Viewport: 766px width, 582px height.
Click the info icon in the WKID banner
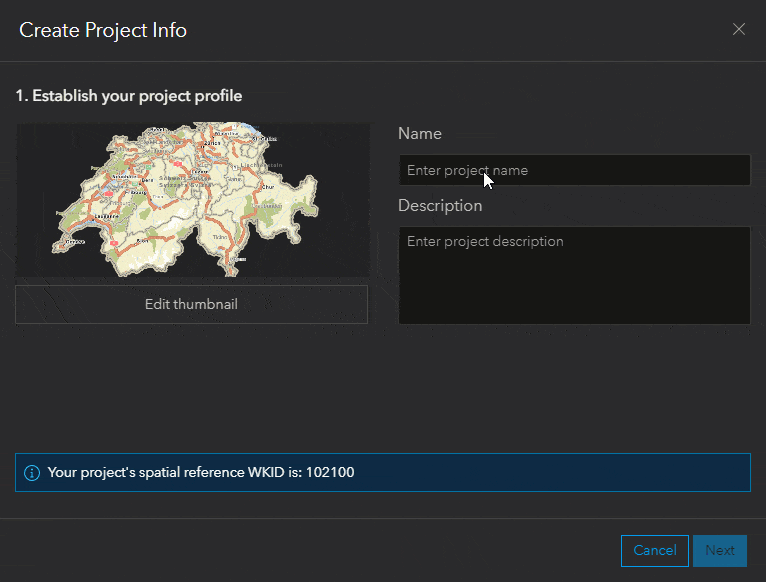(32, 472)
